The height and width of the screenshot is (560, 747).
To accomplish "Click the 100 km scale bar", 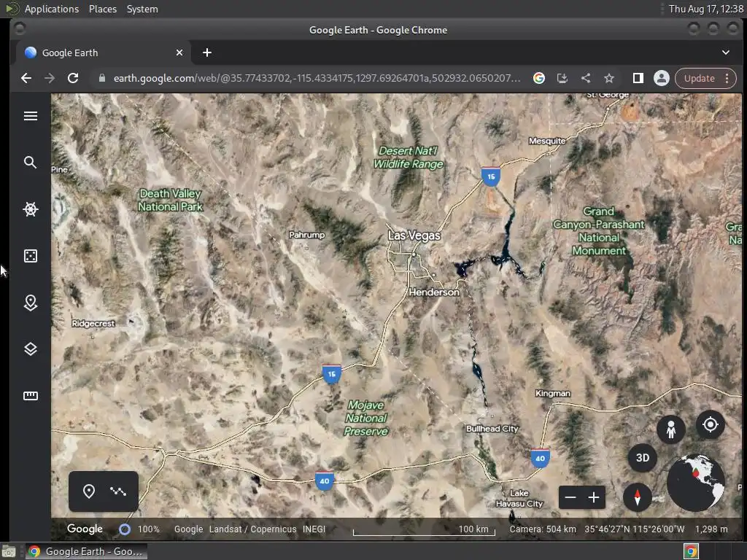I will click(424, 530).
